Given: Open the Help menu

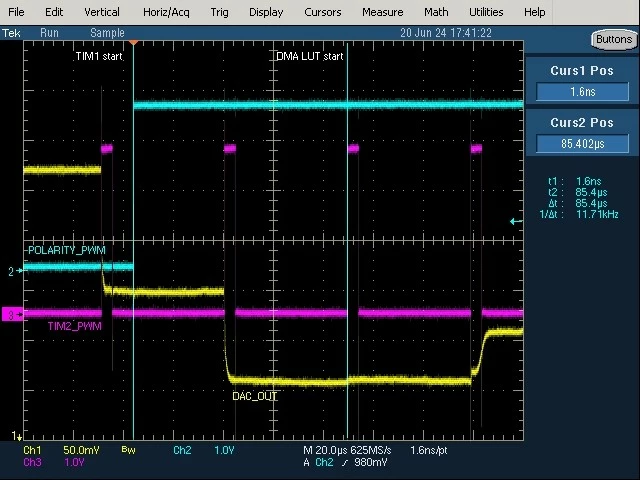Looking at the screenshot, I should pos(535,12).
